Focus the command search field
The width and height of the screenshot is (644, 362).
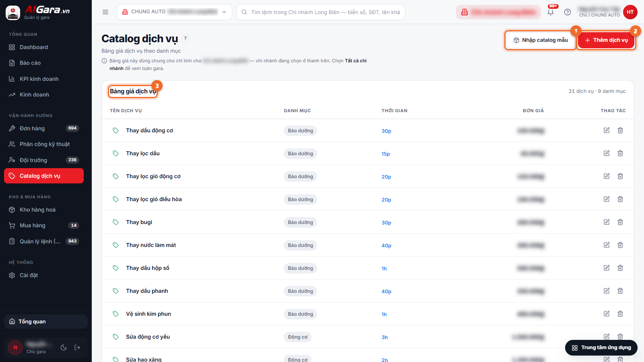point(321,12)
